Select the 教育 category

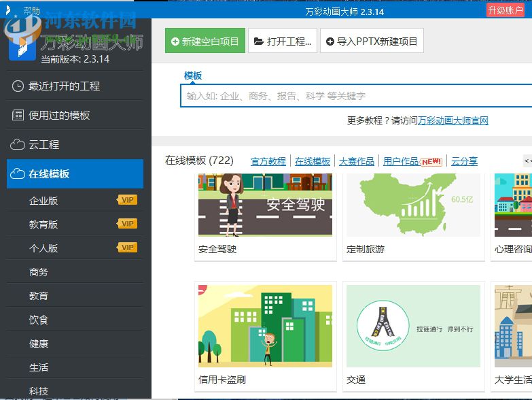(75, 295)
